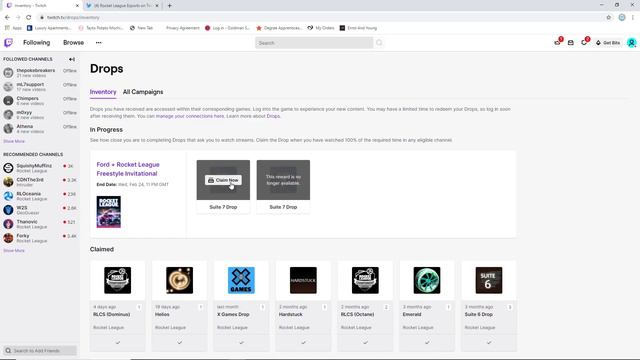The height and width of the screenshot is (360, 640).
Task: Click checkmark under Emerald card
Action: 427,342
